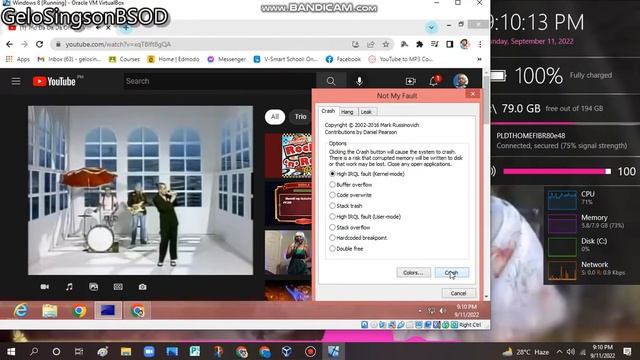Open the Facebook bookmark
640x360 pixels.
pyautogui.click(x=343, y=59)
